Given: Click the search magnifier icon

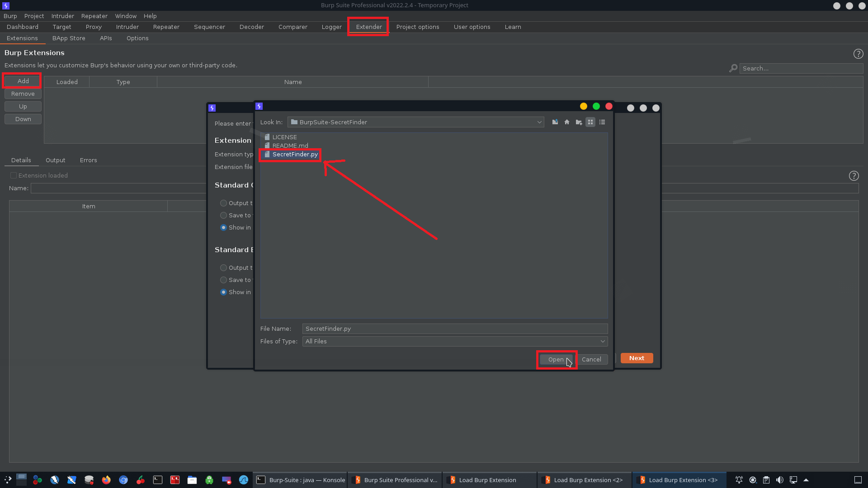Looking at the screenshot, I should click(733, 68).
